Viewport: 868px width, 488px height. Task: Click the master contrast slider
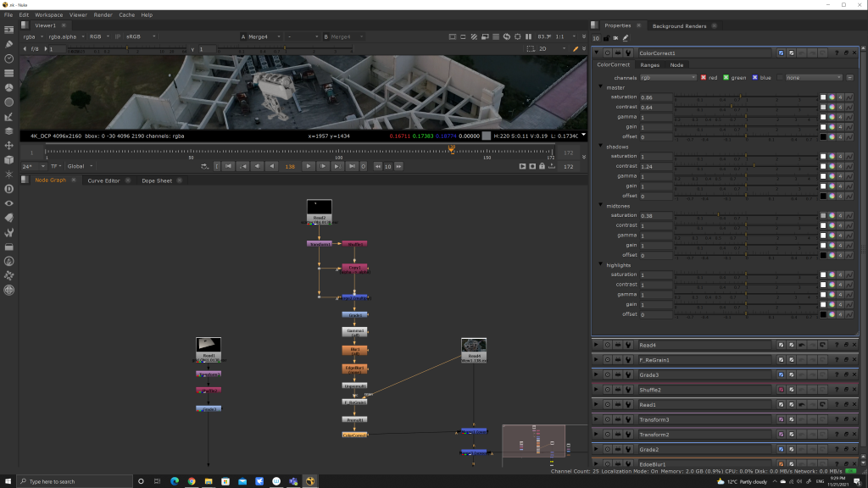tap(746, 108)
